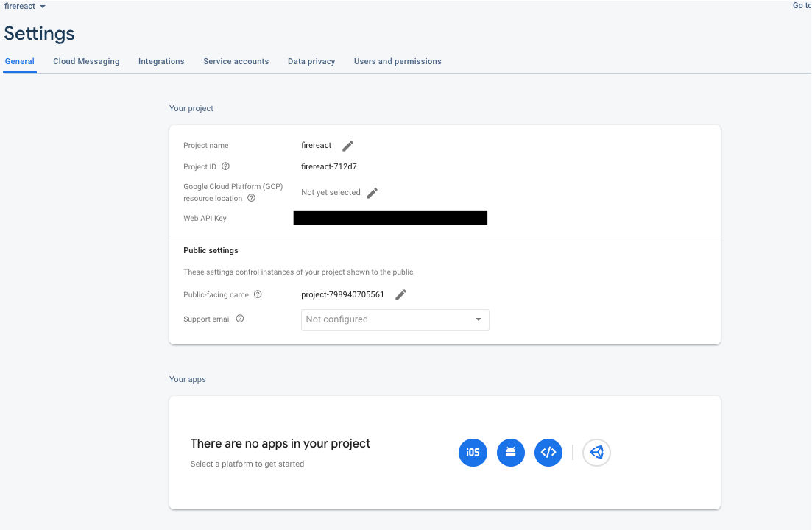Viewport: 812px width, 530px height.
Task: Click the Public settings heading
Action: click(x=211, y=250)
